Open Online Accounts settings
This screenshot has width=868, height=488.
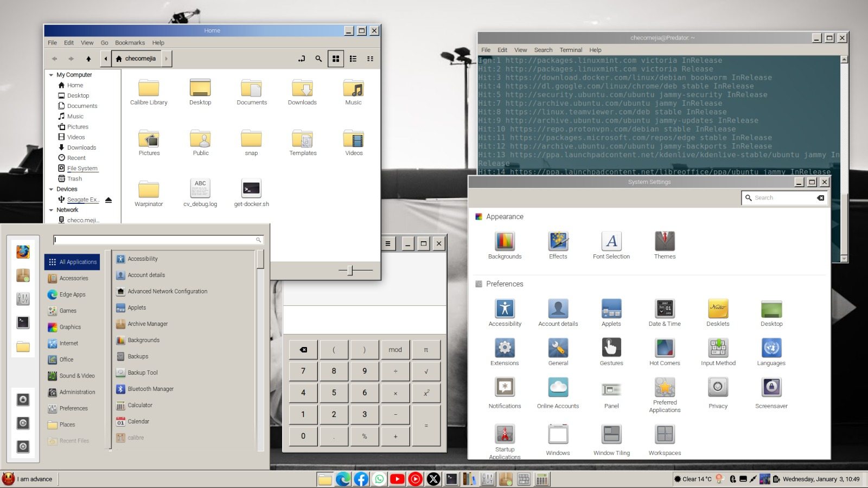(558, 394)
